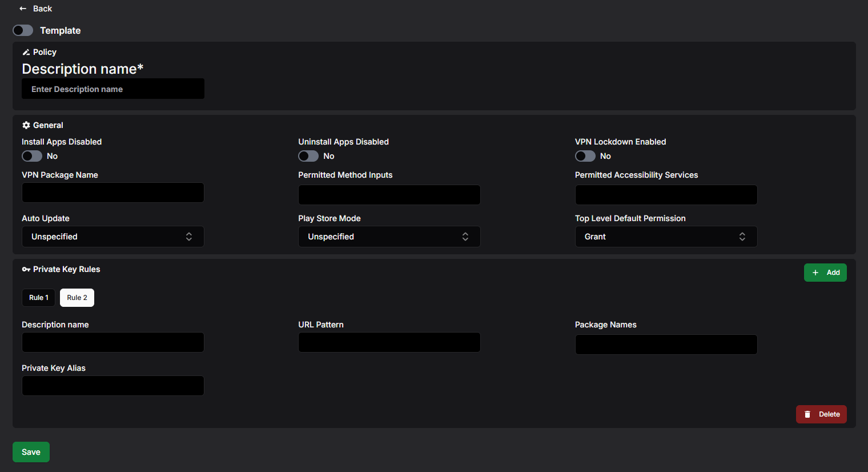
Task: Click the Policy pencil icon
Action: tap(26, 52)
